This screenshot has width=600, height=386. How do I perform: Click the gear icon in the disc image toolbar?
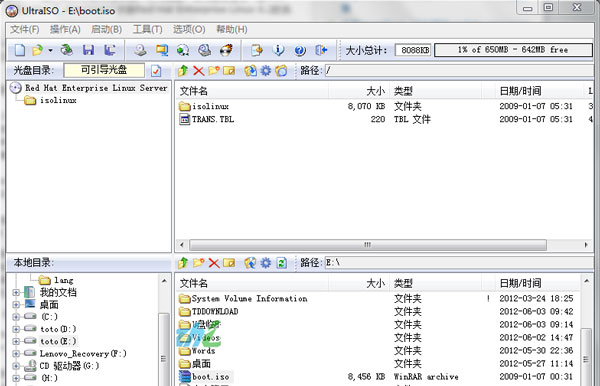tap(266, 70)
